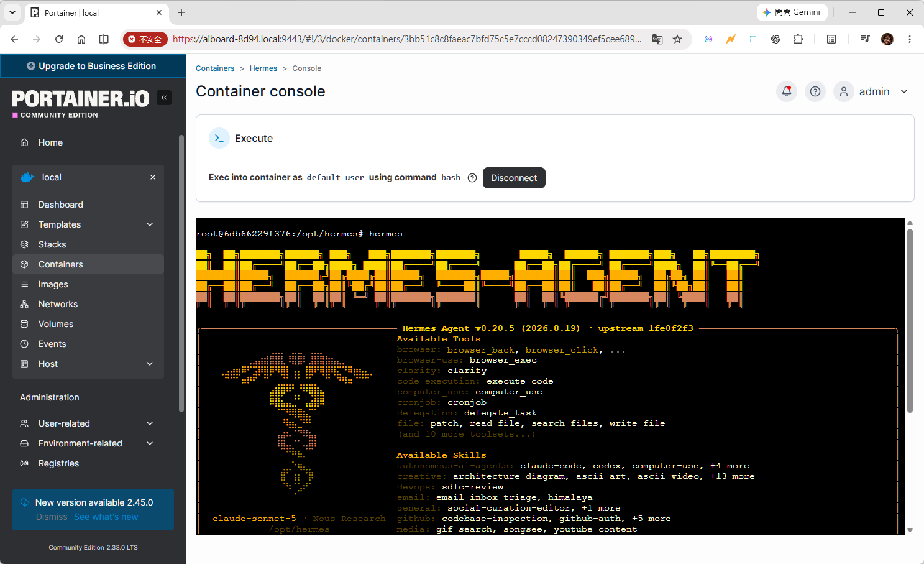Dismiss the new version notice
Image resolution: width=924 pixels, height=564 pixels.
tap(52, 517)
